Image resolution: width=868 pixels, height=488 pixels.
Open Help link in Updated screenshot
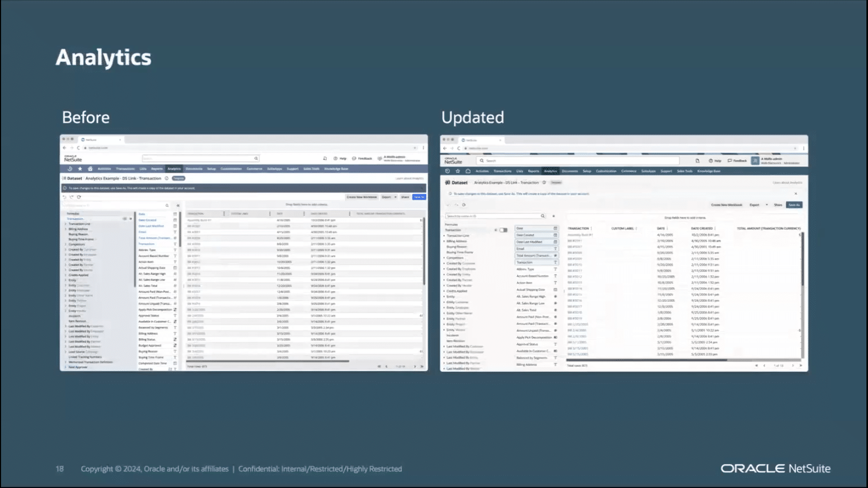(x=715, y=161)
